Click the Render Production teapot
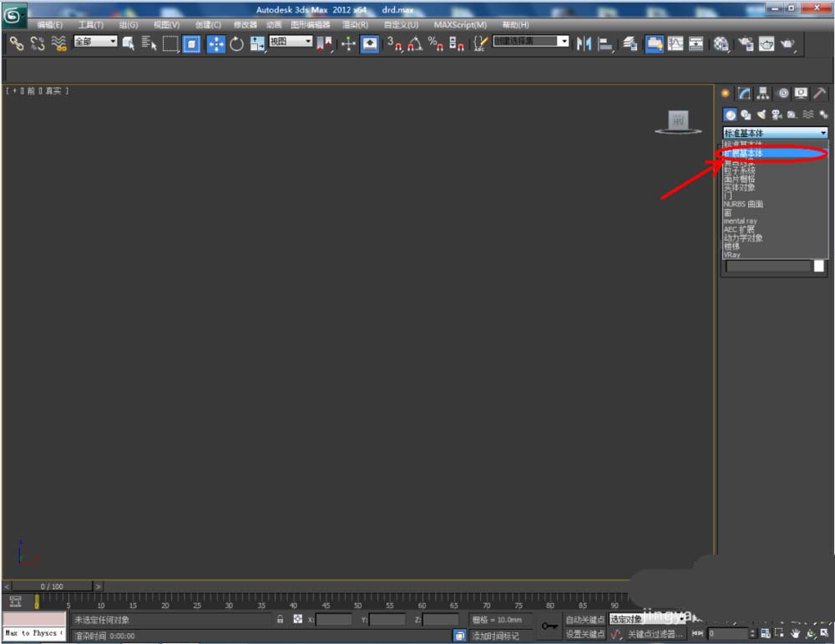Viewport: 835px width, 644px height. [787, 43]
